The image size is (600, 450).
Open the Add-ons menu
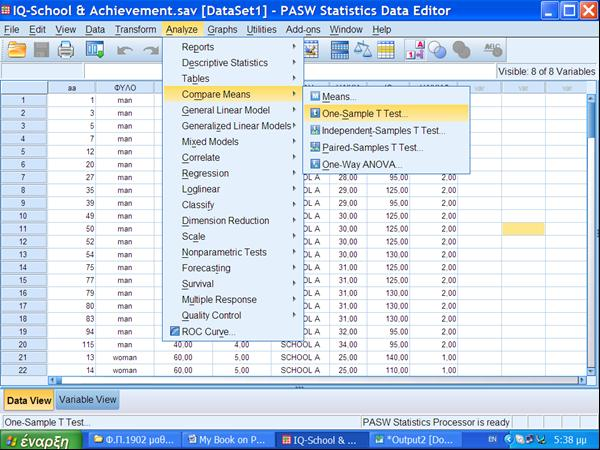pos(303,29)
